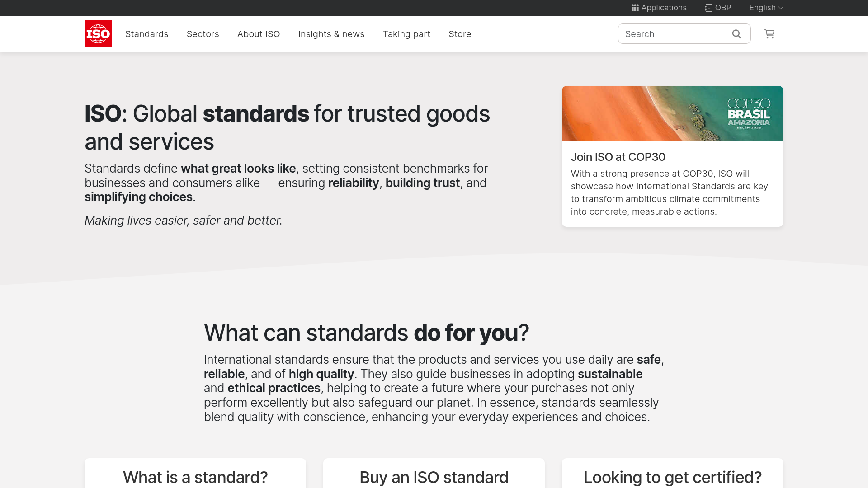Viewport: 868px width, 488px height.
Task: Open the Insights & news menu
Action: [331, 34]
